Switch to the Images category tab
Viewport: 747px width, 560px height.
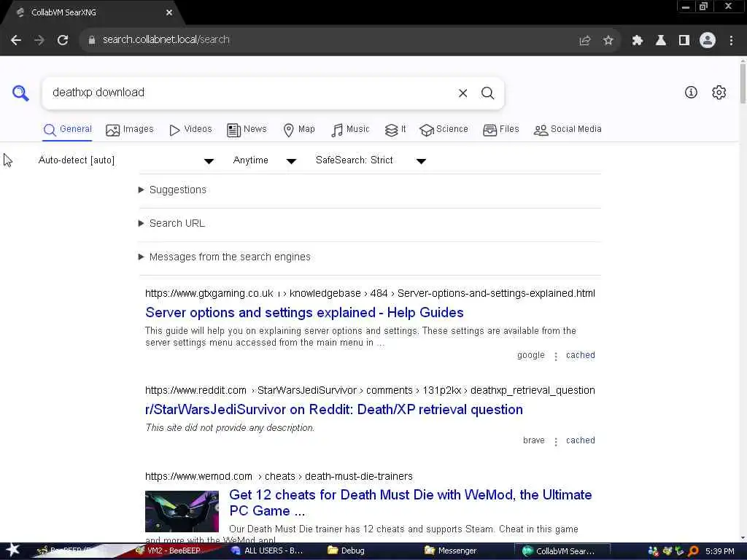click(x=130, y=130)
